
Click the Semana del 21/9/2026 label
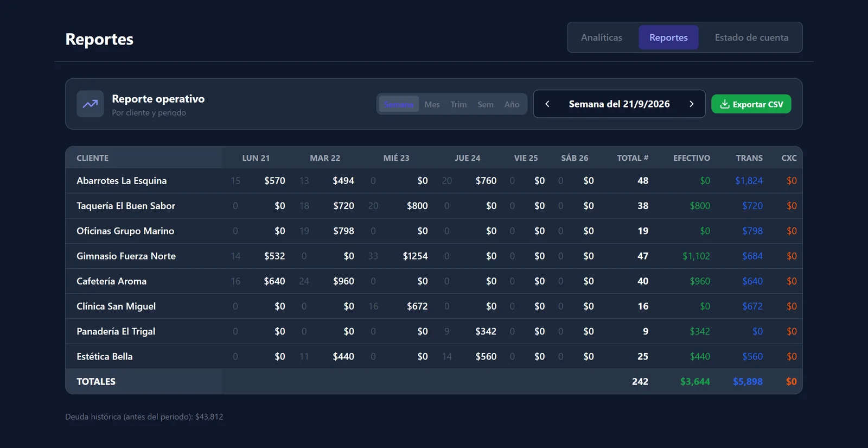pos(619,104)
